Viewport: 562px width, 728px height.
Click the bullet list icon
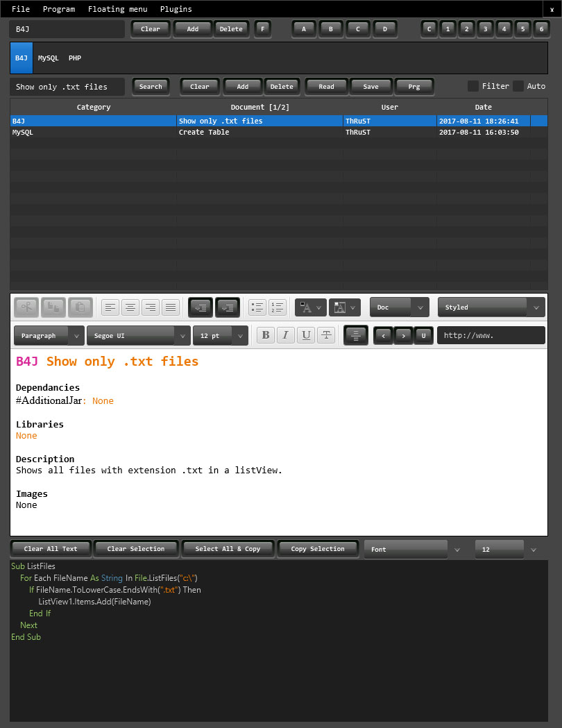click(x=256, y=307)
